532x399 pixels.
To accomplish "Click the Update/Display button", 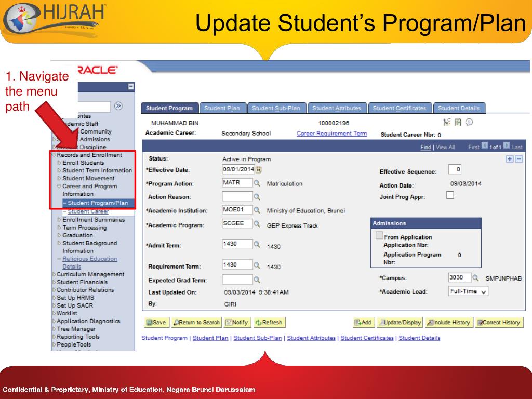I will point(400,322).
